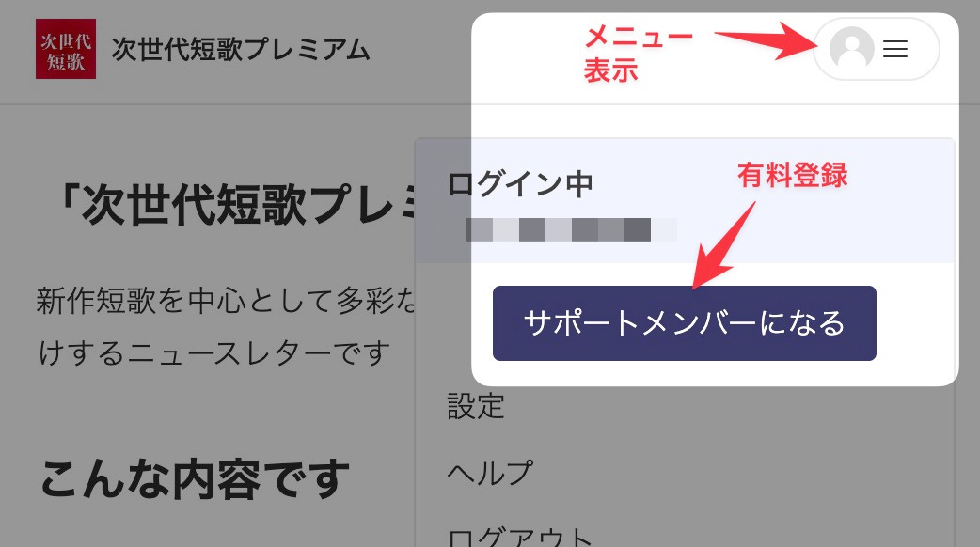Viewport: 980px width, 547px height.
Task: Click the けするニュースレターです text line
Action: click(214, 352)
